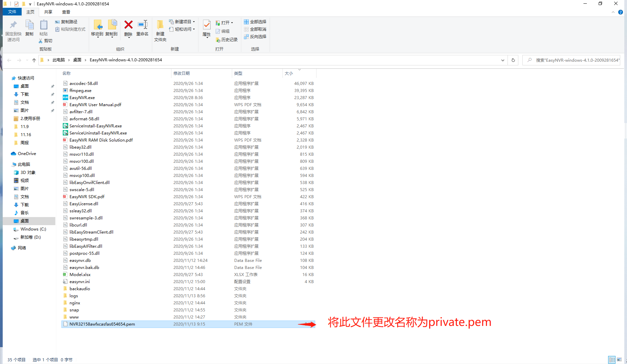Select the ffmpeg.exe file
The width and height of the screenshot is (627, 364).
click(x=80, y=91)
